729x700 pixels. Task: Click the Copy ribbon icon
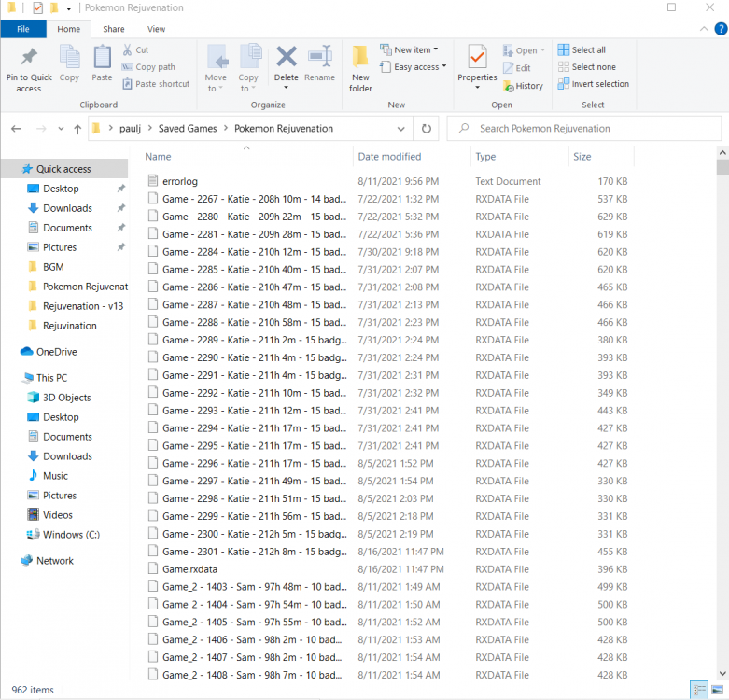coord(69,57)
